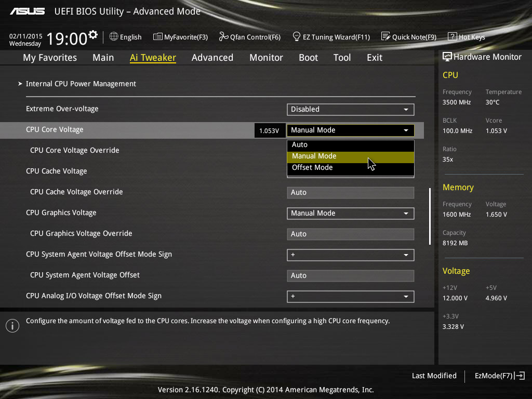Click the EZ Tuning Wizard lightbulb icon
The width and height of the screenshot is (532, 399).
297,37
